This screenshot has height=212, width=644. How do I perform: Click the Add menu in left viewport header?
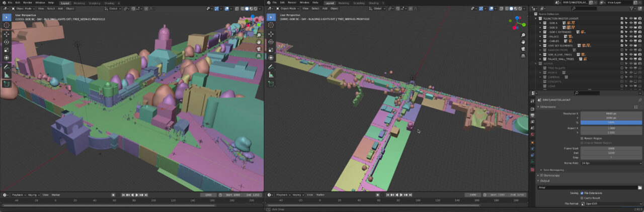point(60,9)
